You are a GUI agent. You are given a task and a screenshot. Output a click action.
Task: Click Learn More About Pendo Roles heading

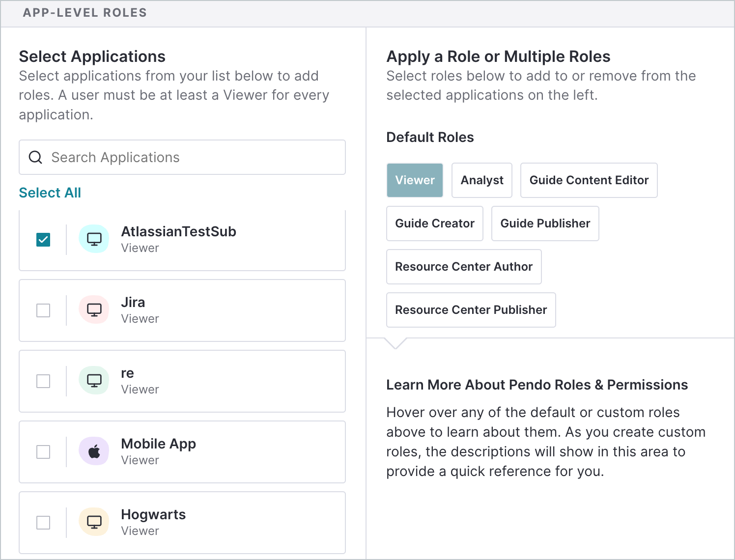[x=537, y=385]
